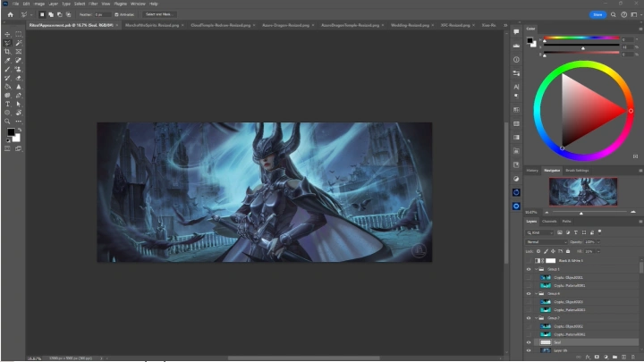Click the create new layer icon
The height and width of the screenshot is (362, 644).
(x=624, y=357)
